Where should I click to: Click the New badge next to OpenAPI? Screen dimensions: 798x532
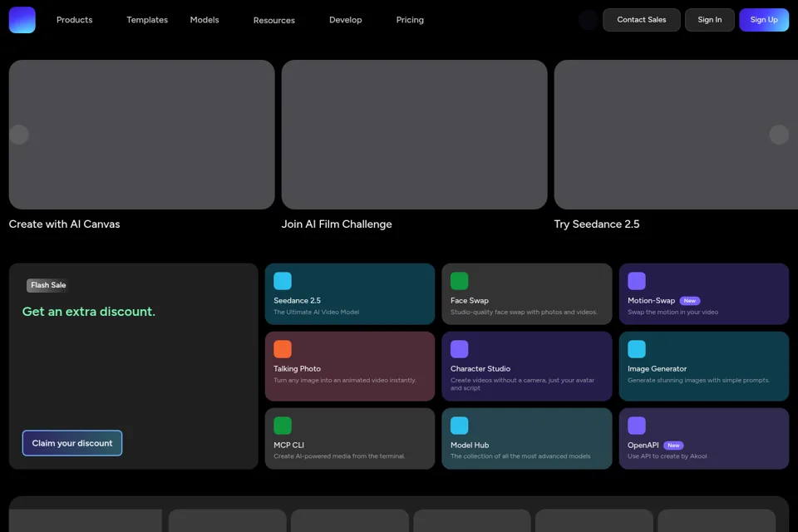(x=673, y=446)
